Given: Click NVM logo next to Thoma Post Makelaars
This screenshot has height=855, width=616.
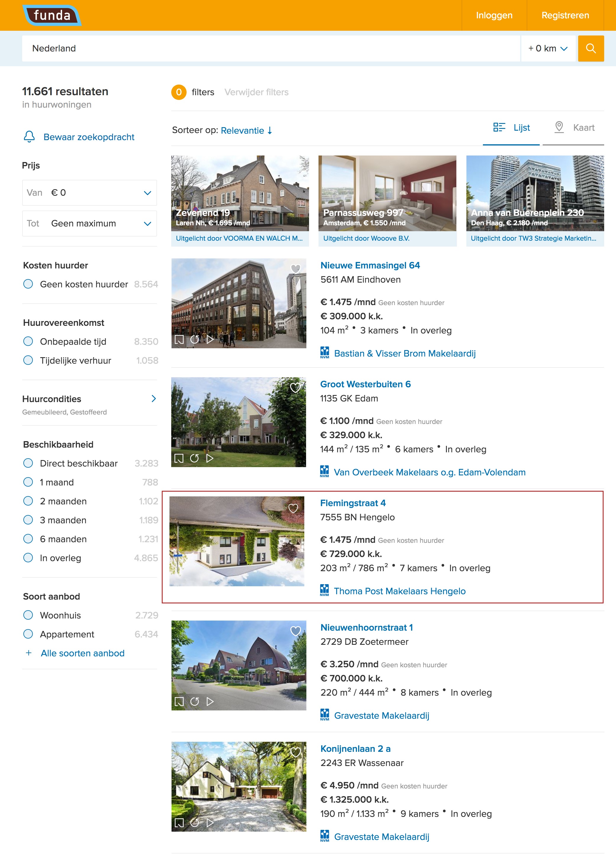Looking at the screenshot, I should click(324, 590).
